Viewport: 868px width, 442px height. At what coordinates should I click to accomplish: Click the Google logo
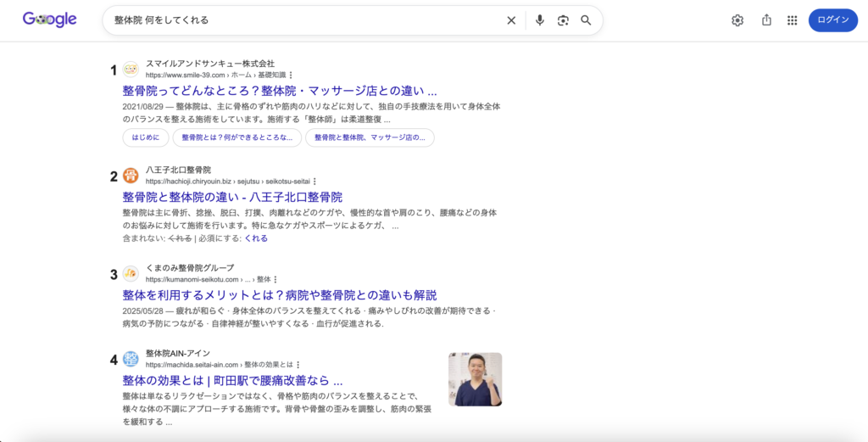pyautogui.click(x=49, y=20)
